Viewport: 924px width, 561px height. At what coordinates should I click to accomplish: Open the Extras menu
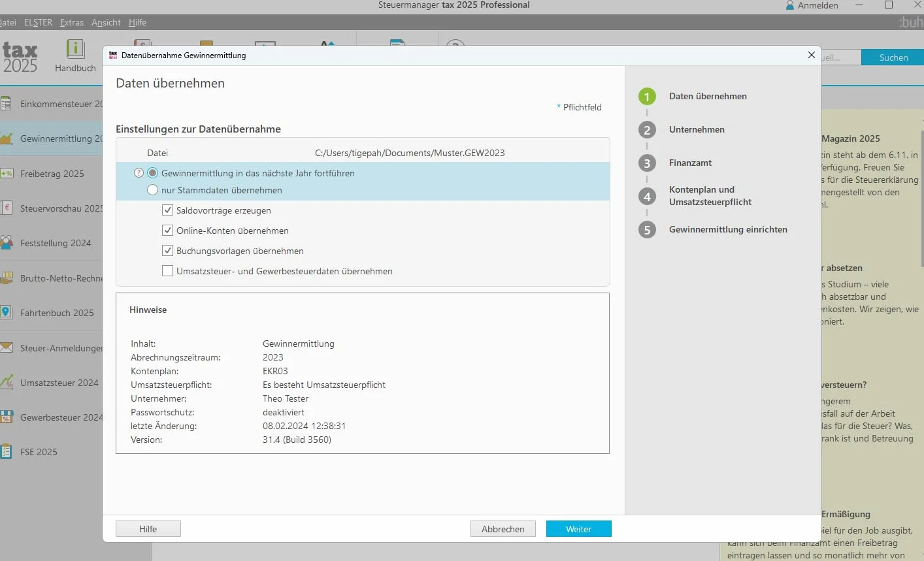coord(72,22)
